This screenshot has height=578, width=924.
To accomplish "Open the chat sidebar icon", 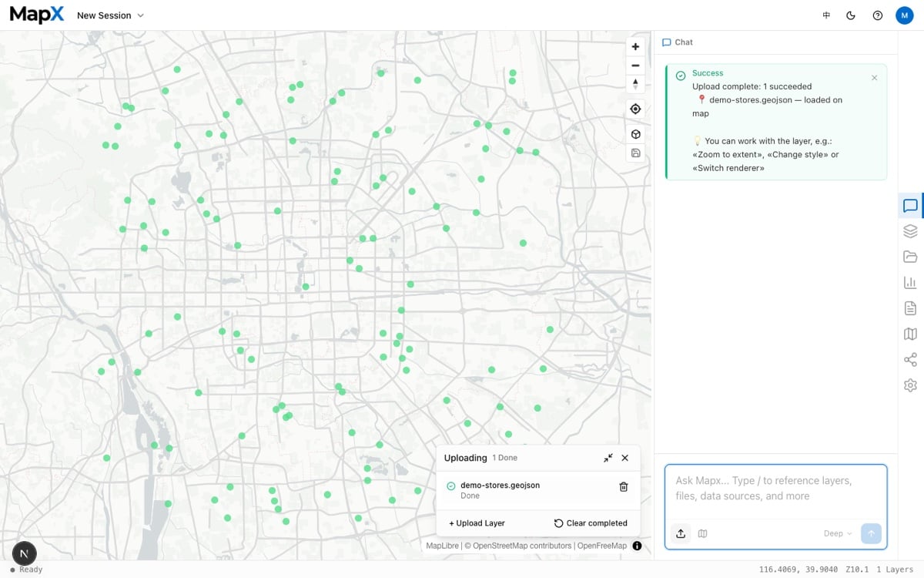I will click(x=910, y=206).
